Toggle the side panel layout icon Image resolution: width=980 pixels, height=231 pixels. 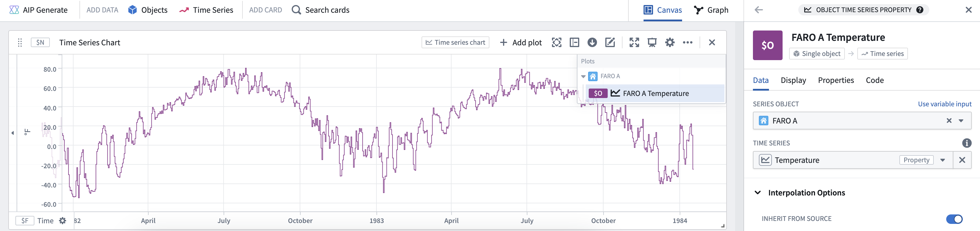point(574,43)
